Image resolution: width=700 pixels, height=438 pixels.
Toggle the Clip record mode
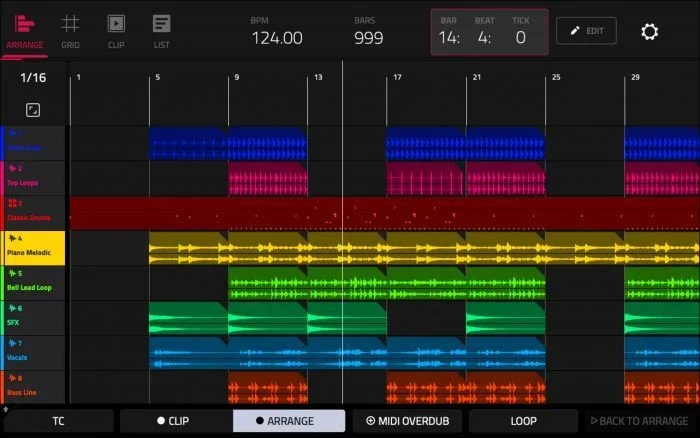(173, 421)
